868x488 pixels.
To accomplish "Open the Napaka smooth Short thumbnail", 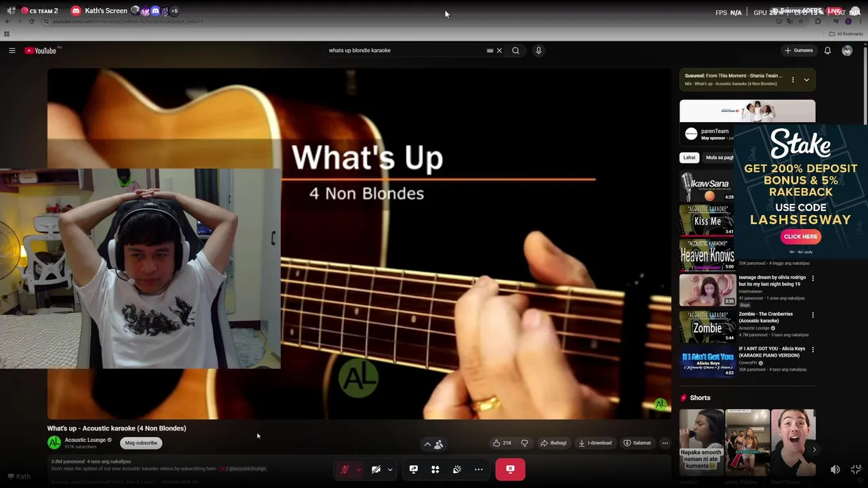I will click(x=701, y=443).
